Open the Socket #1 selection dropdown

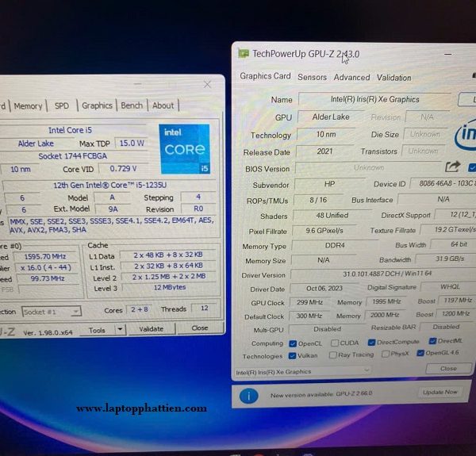(x=52, y=312)
